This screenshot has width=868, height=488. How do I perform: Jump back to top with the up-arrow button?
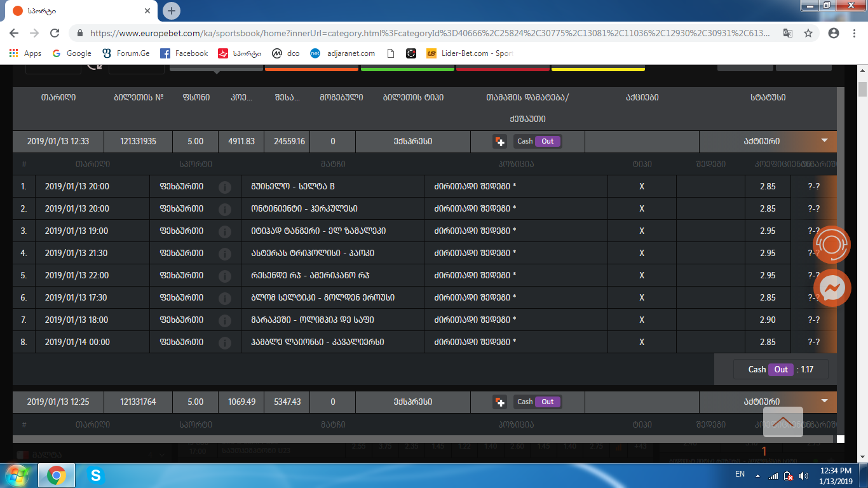[x=783, y=422]
